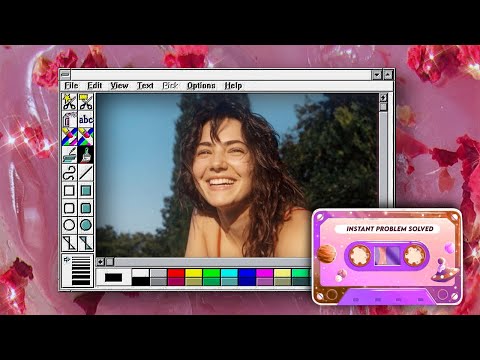The width and height of the screenshot is (480, 360).
Task: Select the Filled Box tool
Action: 86,191
